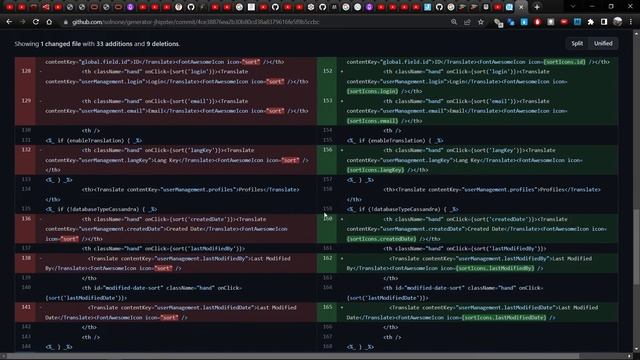Select added line number 153
The image size is (640, 360).
click(x=327, y=100)
